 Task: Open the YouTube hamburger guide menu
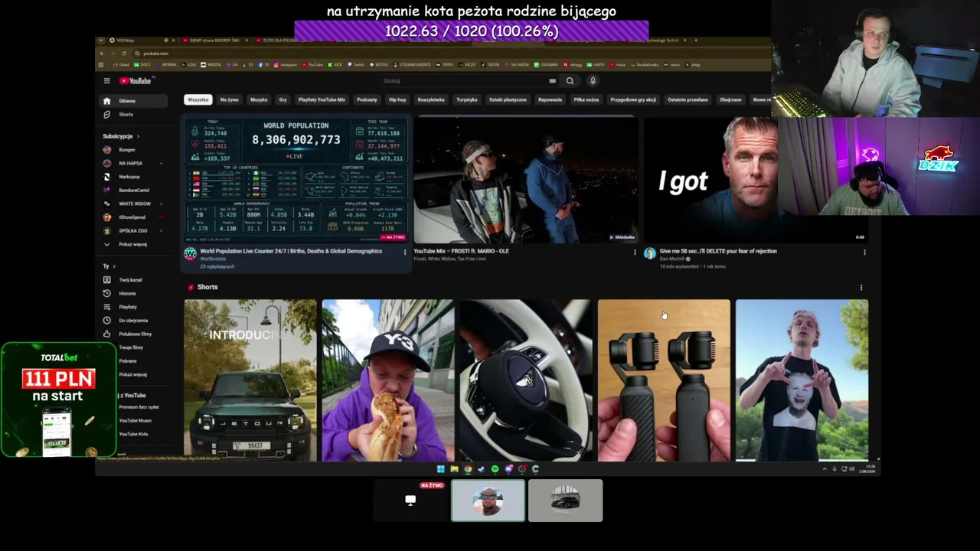tap(107, 80)
